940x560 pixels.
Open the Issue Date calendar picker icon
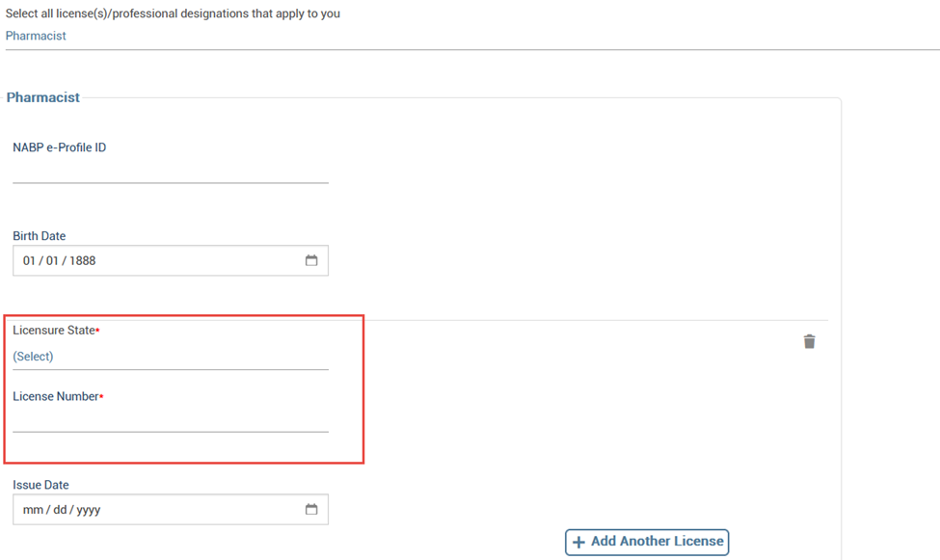pos(311,509)
